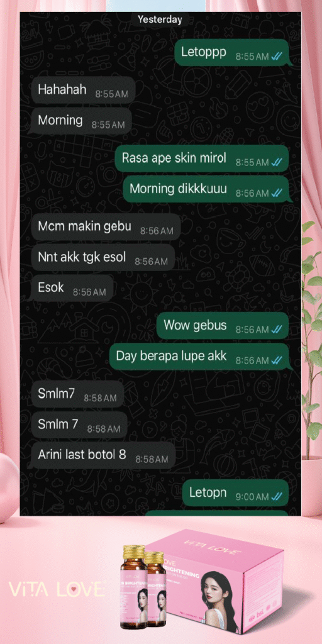Tap the partially visible bottom green message

pos(216,513)
